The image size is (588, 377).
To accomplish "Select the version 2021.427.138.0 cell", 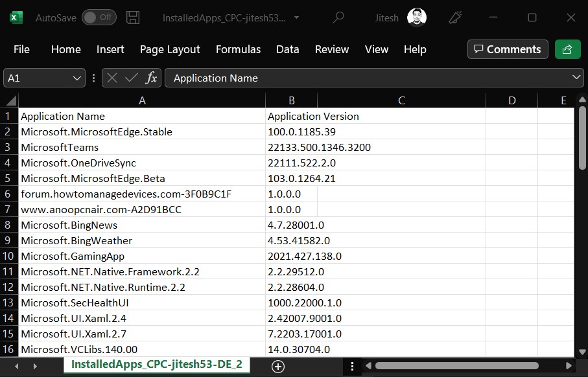I will tap(291, 257).
